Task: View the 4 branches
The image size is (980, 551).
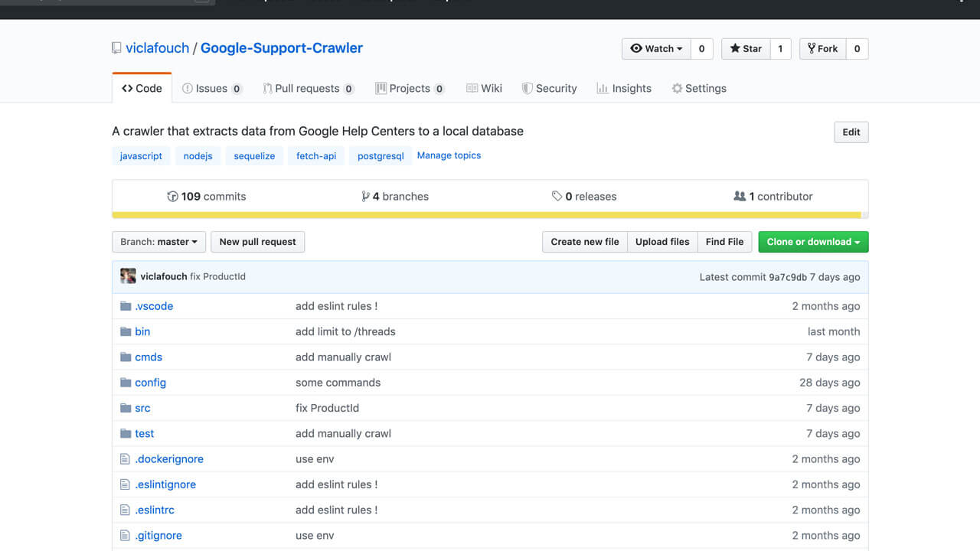Action: (x=395, y=197)
